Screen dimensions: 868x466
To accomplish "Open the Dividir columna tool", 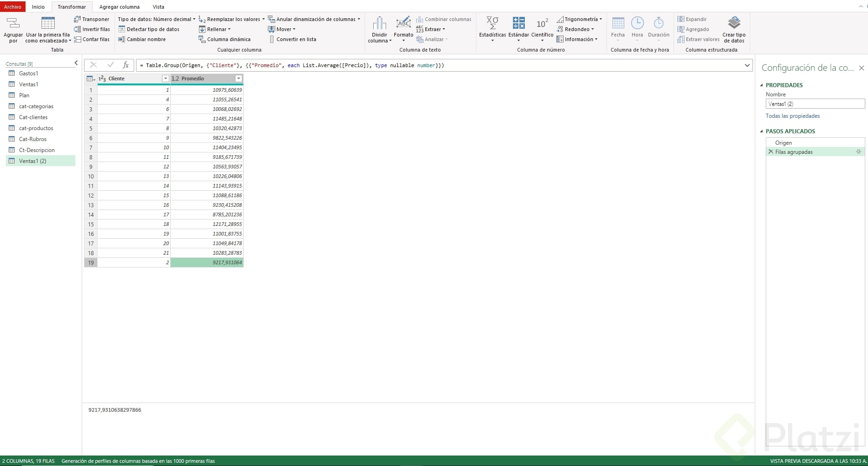I will [x=380, y=30].
